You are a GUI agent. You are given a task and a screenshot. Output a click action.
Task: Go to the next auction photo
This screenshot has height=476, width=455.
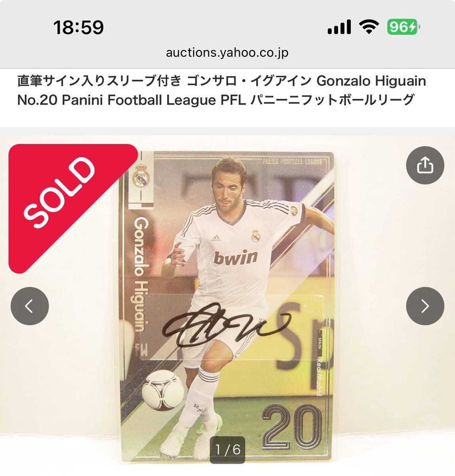click(425, 306)
